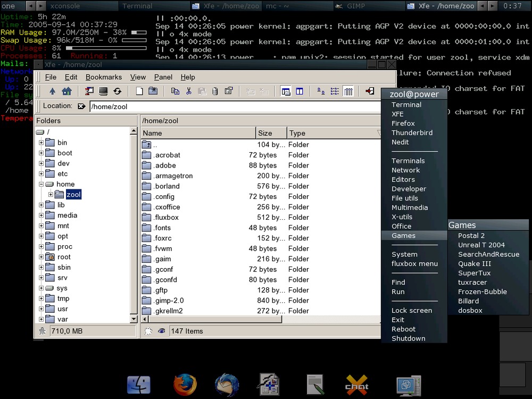Open the notepad-with-pen dock icon
Viewport: 532px width, 399px height.
pyautogui.click(x=314, y=385)
